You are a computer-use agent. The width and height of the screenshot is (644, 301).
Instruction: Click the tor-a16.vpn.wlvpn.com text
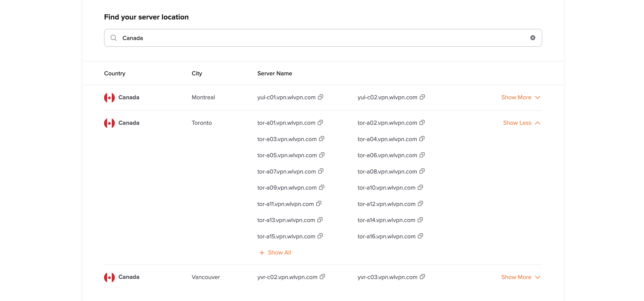386,237
